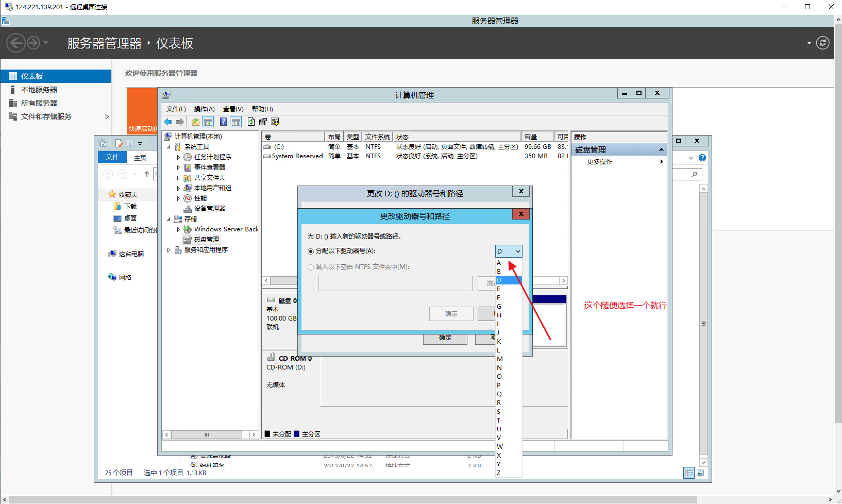Click the properties toolbar icon
The height and width of the screenshot is (504, 842).
click(263, 122)
